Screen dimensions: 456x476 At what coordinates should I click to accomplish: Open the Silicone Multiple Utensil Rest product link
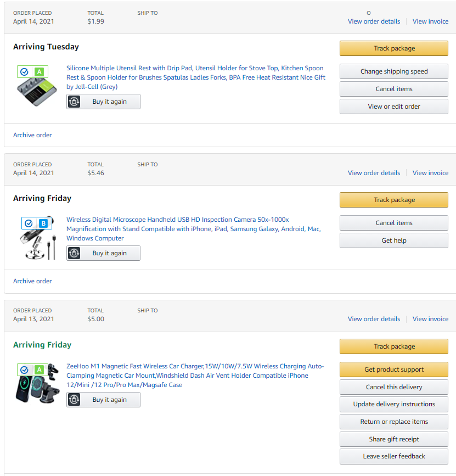coord(196,77)
